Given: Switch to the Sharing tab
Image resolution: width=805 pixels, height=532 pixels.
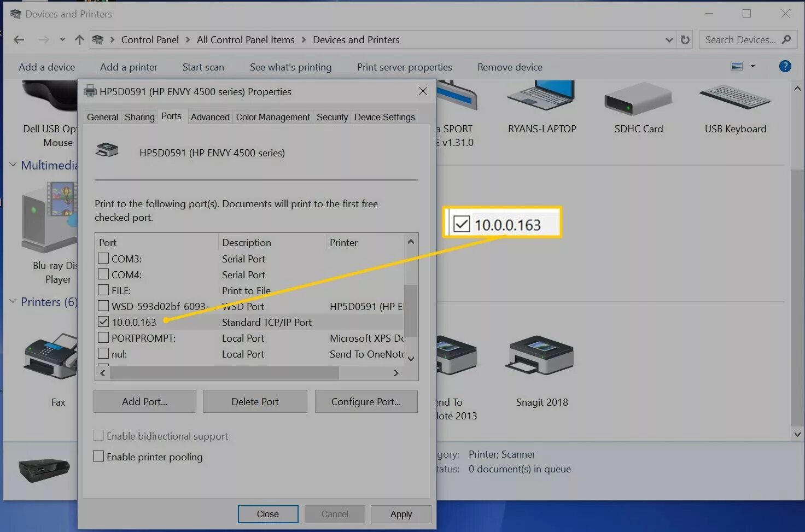Looking at the screenshot, I should tap(139, 117).
